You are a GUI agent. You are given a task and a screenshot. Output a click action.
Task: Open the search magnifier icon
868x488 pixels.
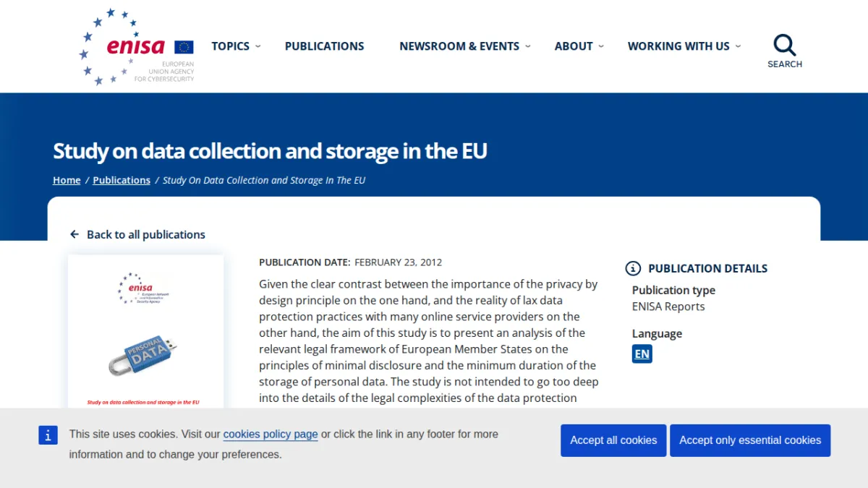click(x=785, y=46)
